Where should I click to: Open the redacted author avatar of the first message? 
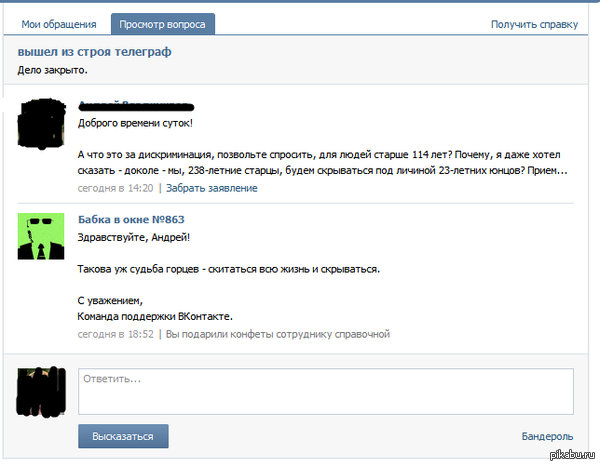click(x=41, y=123)
